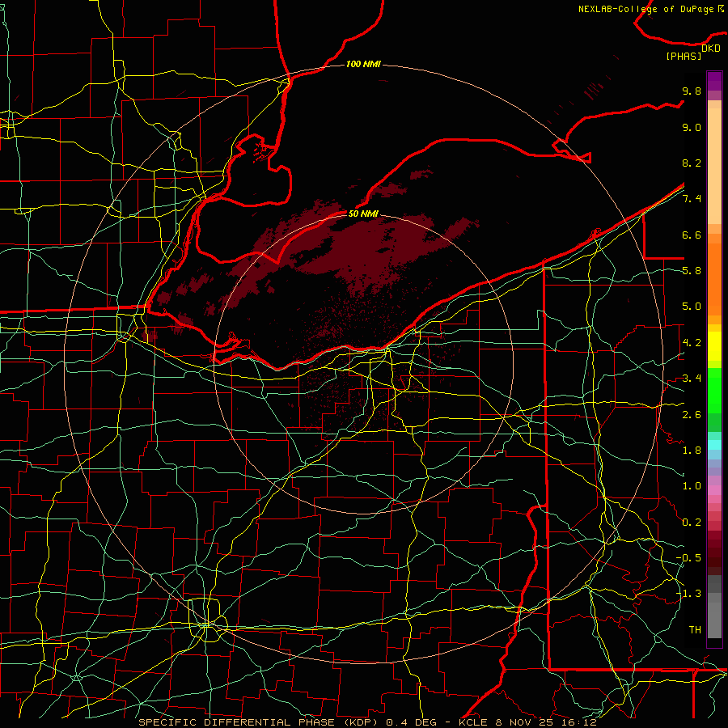Viewport: 728px width, 728px height.
Task: Click the "KCLE" radar site identifier
Action: click(x=473, y=722)
